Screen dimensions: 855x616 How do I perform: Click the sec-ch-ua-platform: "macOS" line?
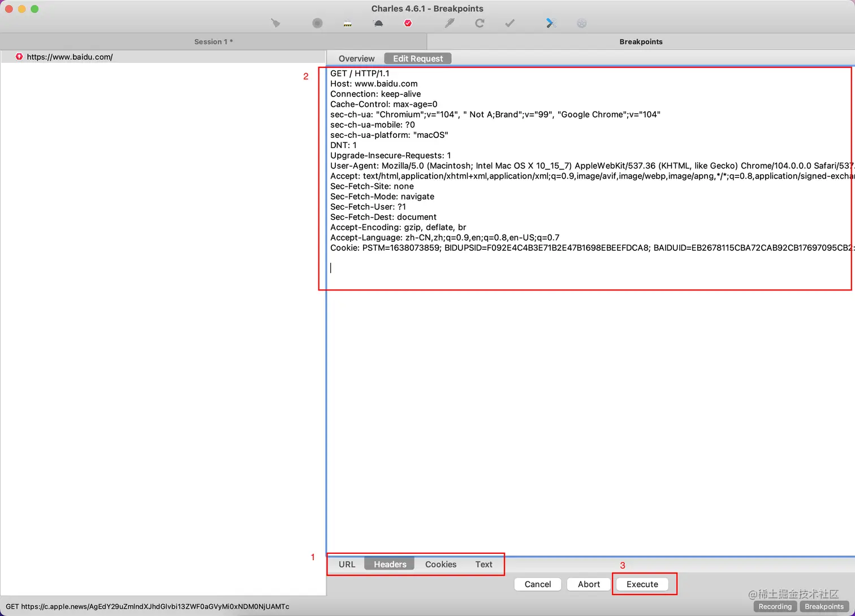pos(389,135)
